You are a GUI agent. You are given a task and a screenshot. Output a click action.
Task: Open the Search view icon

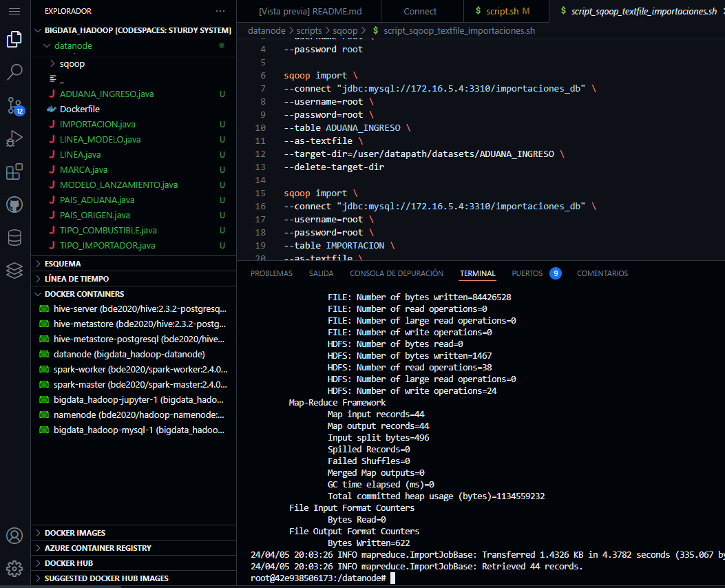click(x=14, y=72)
